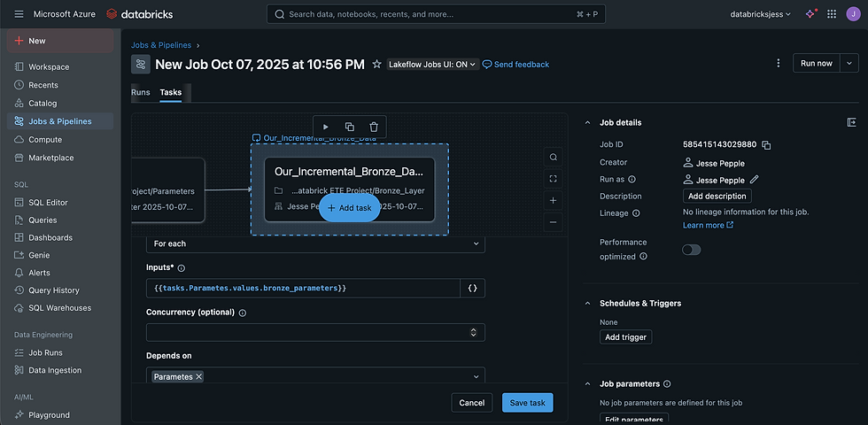Expand the Depends on dropdown
This screenshot has height=425, width=868.
pyautogui.click(x=477, y=376)
